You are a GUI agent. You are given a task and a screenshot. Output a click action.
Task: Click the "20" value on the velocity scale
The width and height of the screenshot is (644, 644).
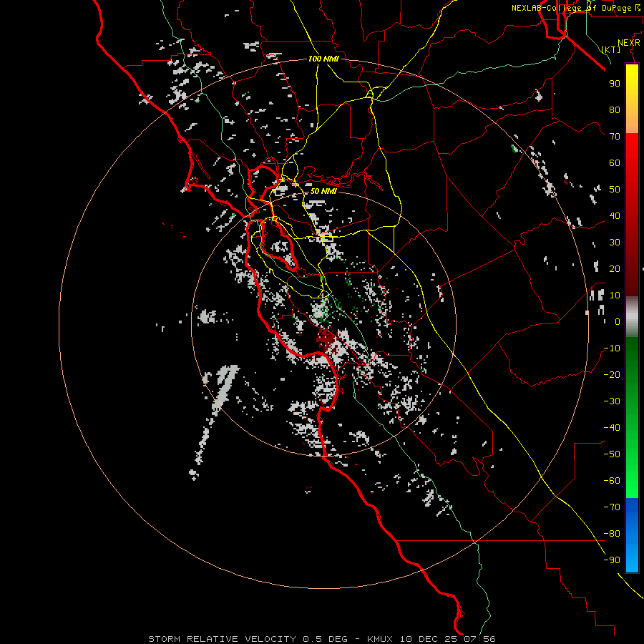pyautogui.click(x=615, y=269)
